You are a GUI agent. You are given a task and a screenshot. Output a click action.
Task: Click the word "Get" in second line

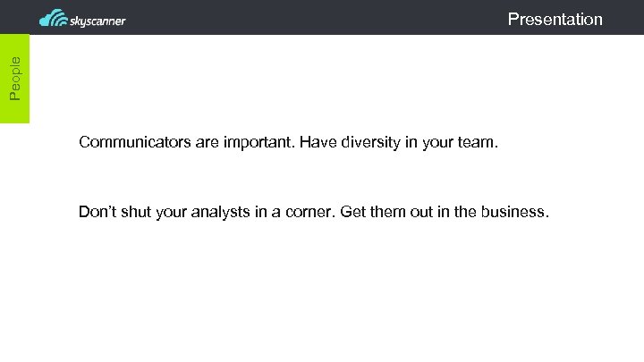click(354, 212)
